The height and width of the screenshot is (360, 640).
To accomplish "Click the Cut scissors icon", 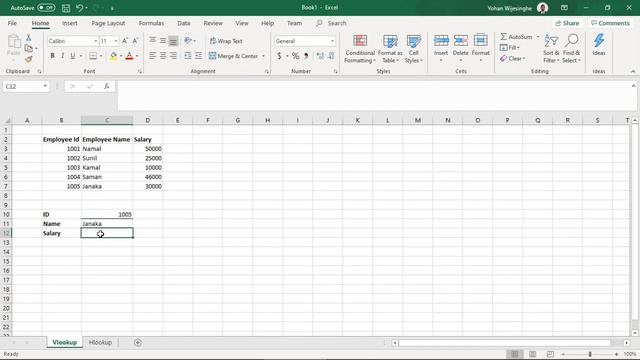I will tap(29, 38).
